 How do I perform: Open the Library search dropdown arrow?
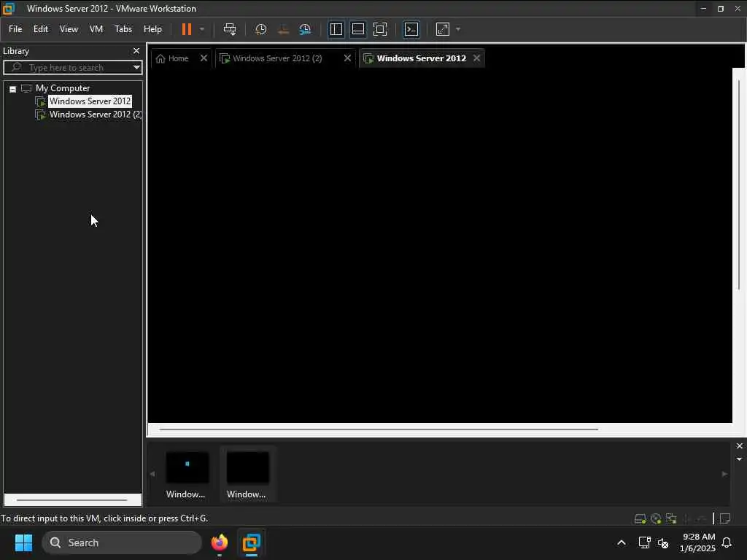click(136, 68)
